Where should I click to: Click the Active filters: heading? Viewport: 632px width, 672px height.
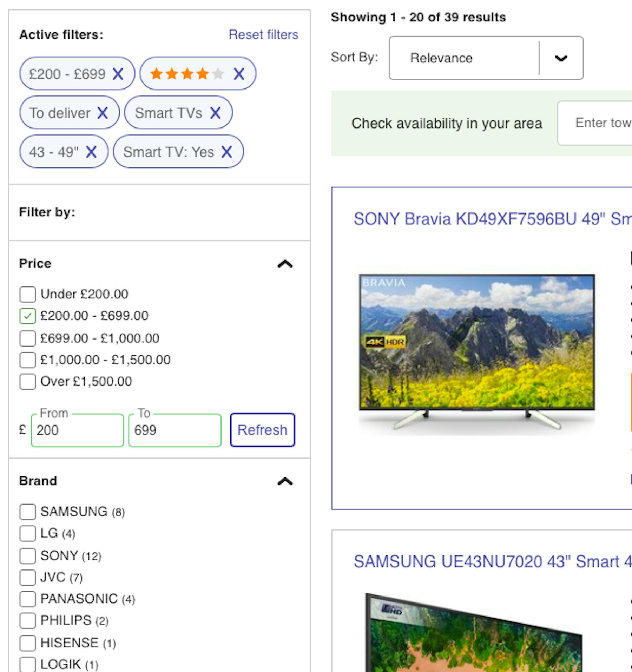tap(61, 35)
